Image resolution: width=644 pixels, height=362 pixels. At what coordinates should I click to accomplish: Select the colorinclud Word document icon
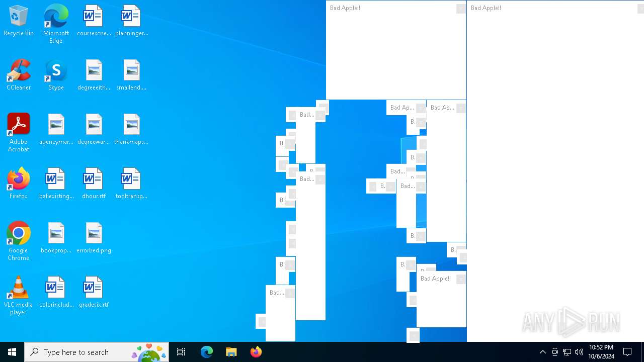[56, 293]
